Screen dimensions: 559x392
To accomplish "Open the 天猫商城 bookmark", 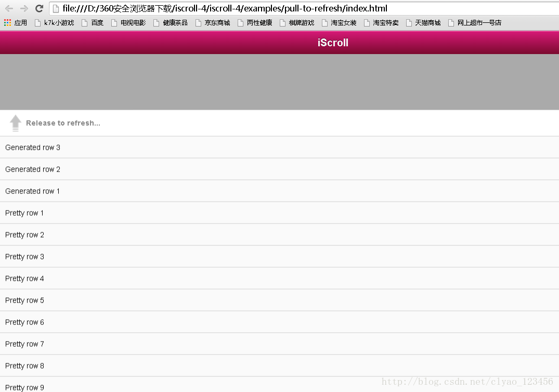I will pyautogui.click(x=423, y=23).
